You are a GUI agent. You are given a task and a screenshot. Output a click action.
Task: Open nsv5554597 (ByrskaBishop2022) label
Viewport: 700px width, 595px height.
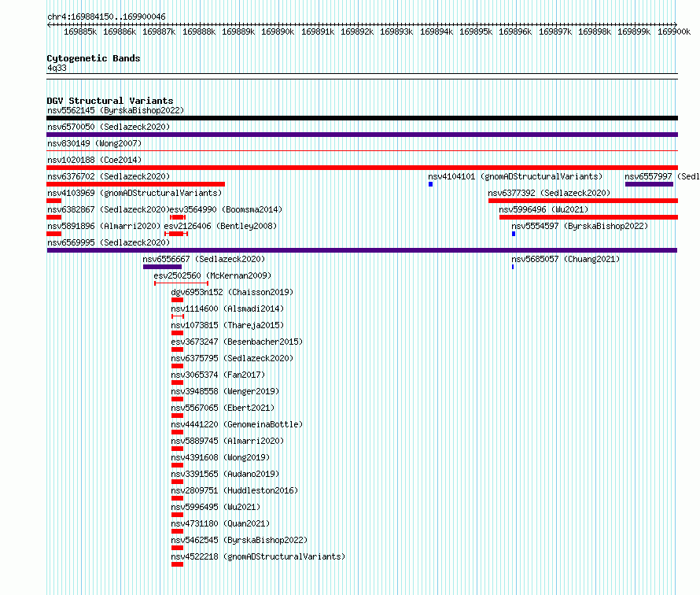click(x=580, y=226)
